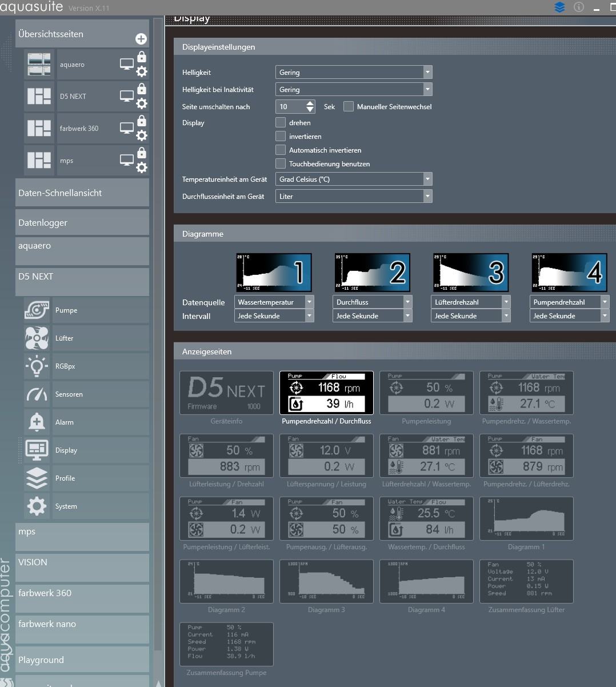This screenshot has height=687, width=616.
Task: Select the D5 NEXT overview page thumbnail
Action: (x=39, y=96)
